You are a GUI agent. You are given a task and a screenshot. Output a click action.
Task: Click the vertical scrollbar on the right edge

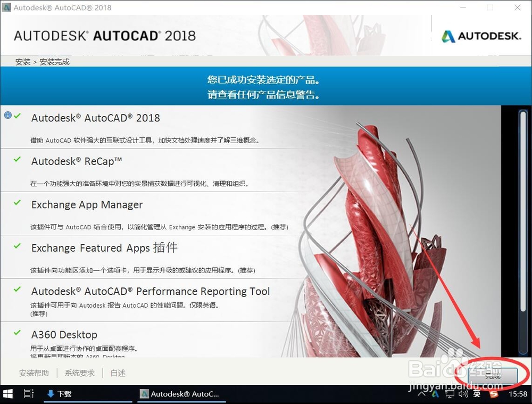(523, 213)
